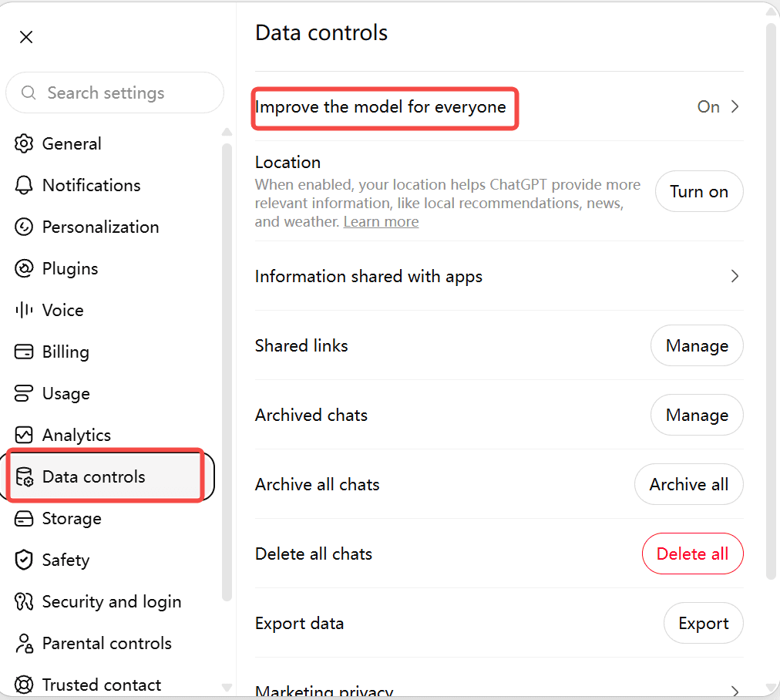Select Data controls in the sidebar
Image resolution: width=780 pixels, height=700 pixels.
coord(108,476)
